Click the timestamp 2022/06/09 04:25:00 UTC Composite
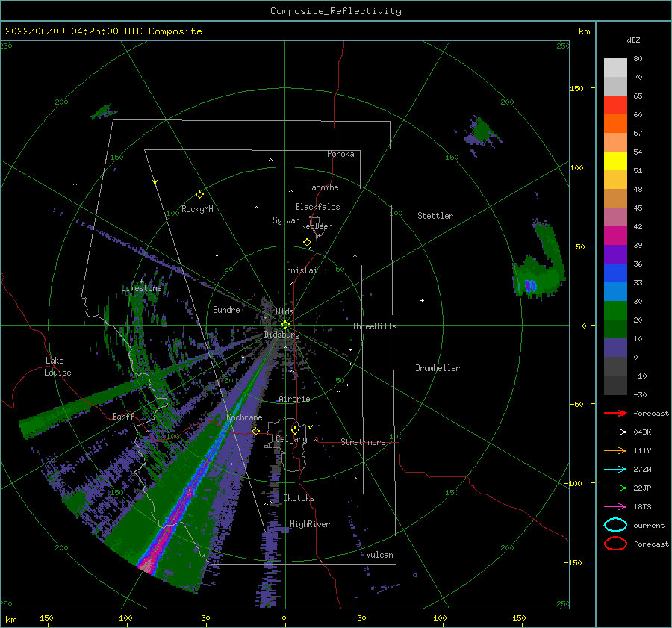 pos(103,31)
